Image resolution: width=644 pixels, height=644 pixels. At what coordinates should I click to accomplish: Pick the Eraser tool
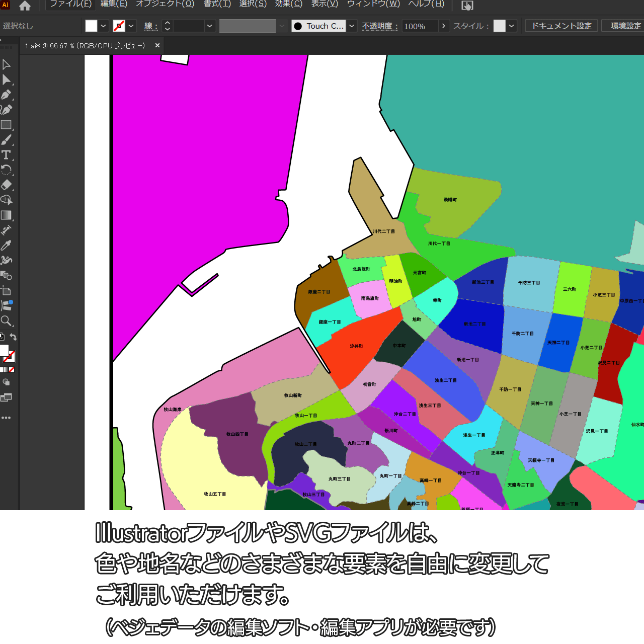click(6, 185)
